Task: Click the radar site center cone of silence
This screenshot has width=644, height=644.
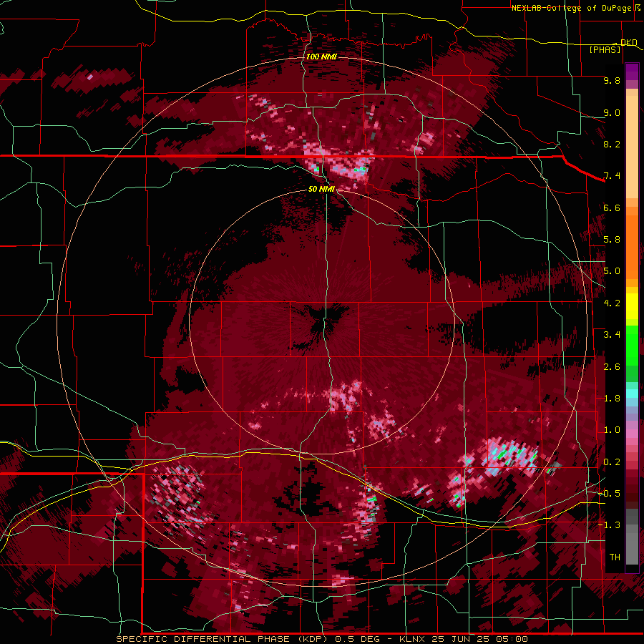Action: point(323,321)
